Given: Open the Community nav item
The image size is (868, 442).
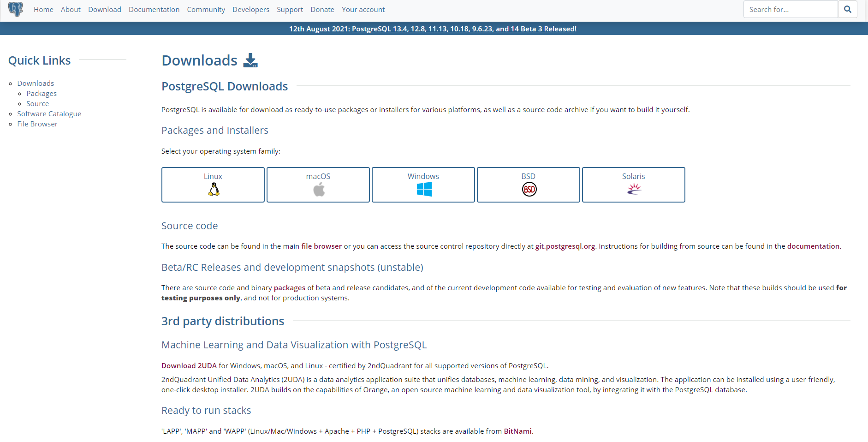Looking at the screenshot, I should point(206,10).
